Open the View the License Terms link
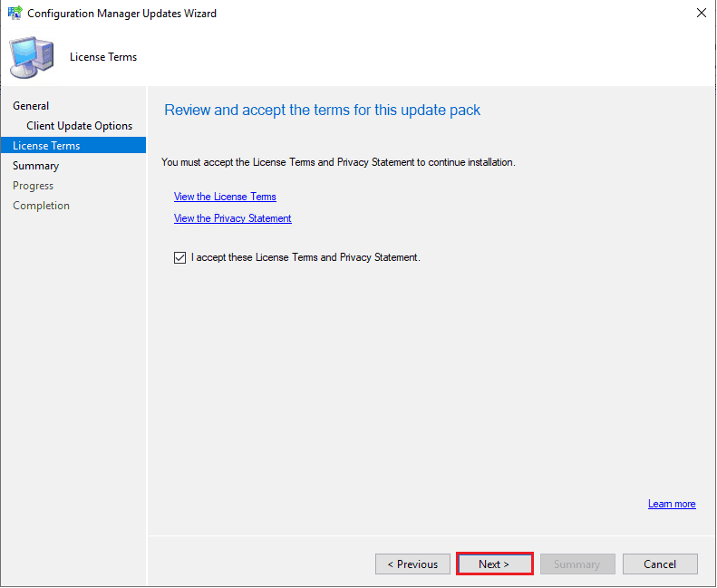This screenshot has width=717, height=588. click(225, 197)
